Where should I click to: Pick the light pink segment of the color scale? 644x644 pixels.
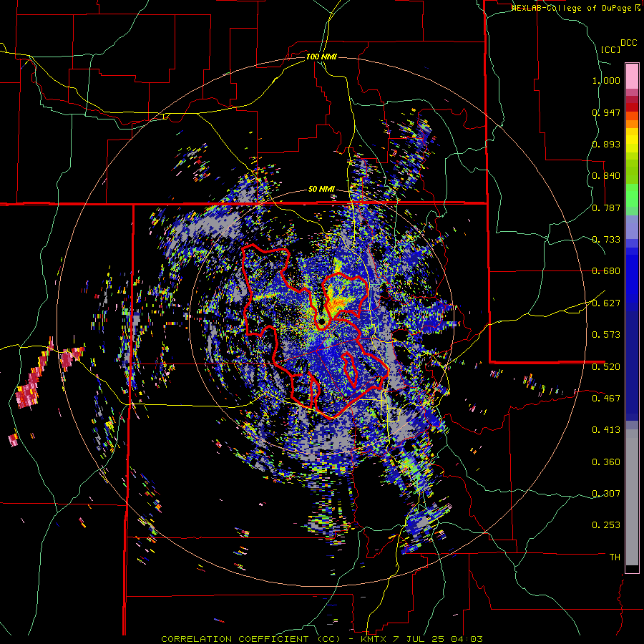click(x=632, y=76)
